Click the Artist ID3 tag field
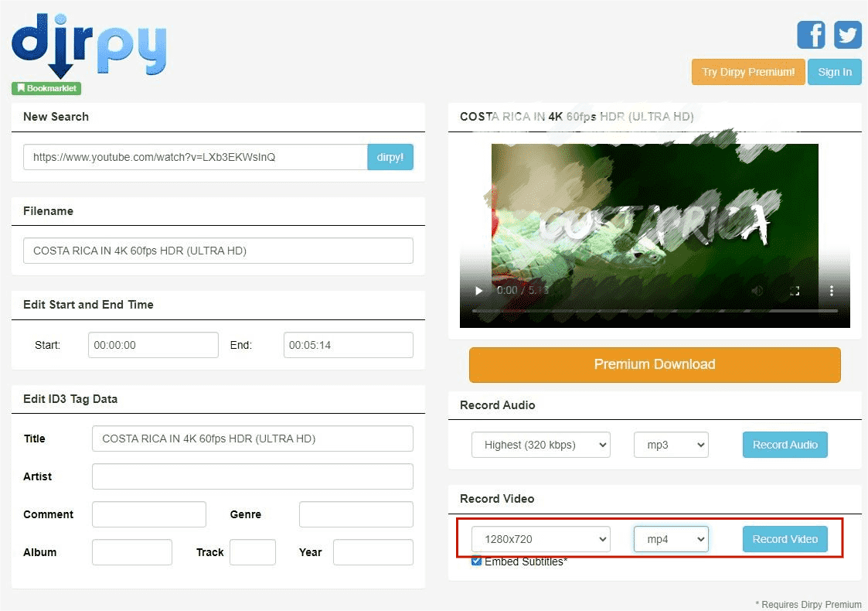This screenshot has height=611, width=868. pyautogui.click(x=252, y=476)
